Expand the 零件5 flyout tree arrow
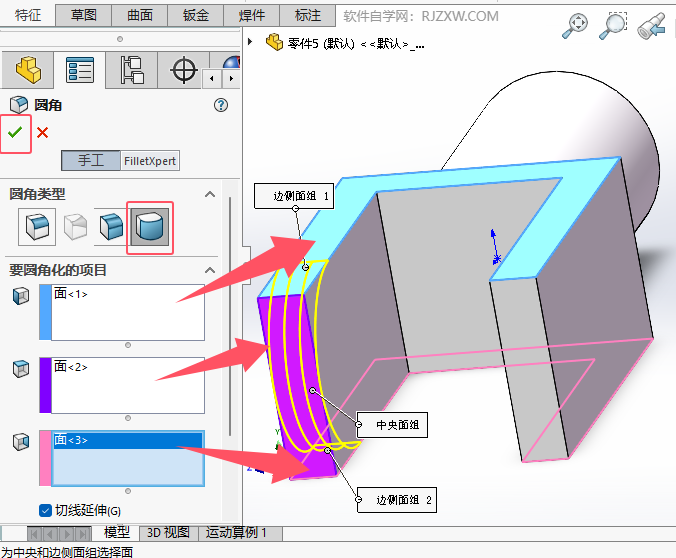676x558 pixels. 250,42
